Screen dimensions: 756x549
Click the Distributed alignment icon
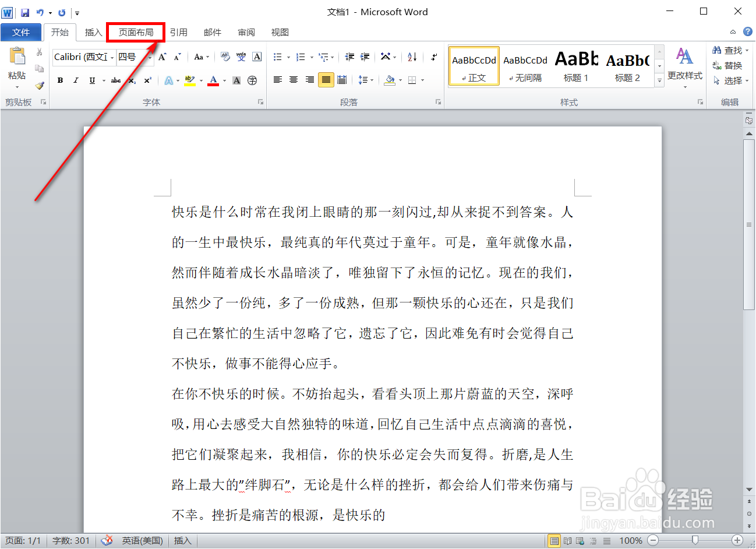tap(342, 80)
